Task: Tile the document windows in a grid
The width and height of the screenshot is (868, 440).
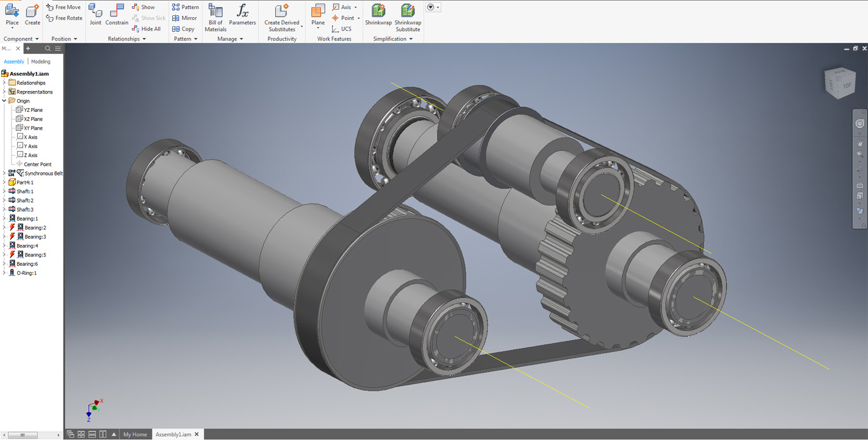Action: click(81, 434)
